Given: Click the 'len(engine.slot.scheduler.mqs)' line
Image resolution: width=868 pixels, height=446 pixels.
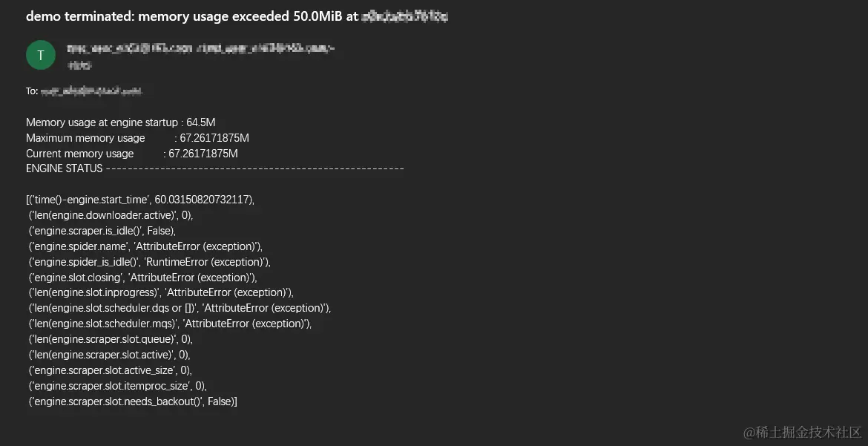Looking at the screenshot, I should click(x=170, y=324).
